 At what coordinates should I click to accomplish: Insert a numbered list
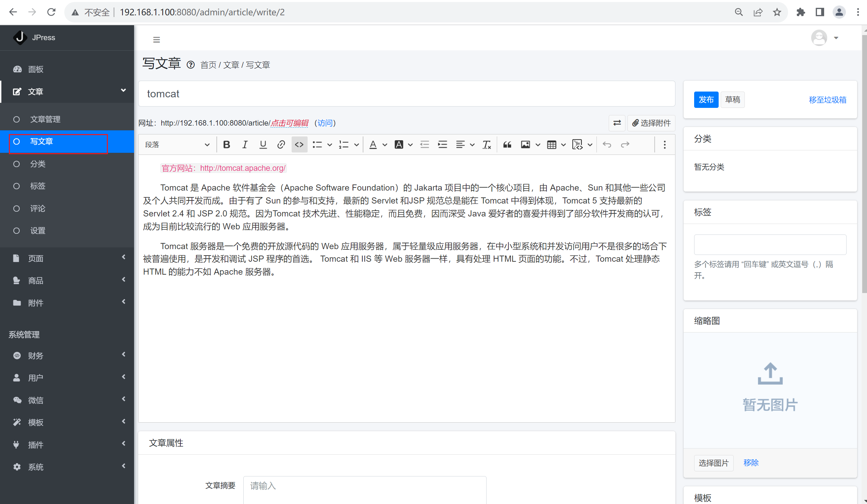(x=344, y=145)
